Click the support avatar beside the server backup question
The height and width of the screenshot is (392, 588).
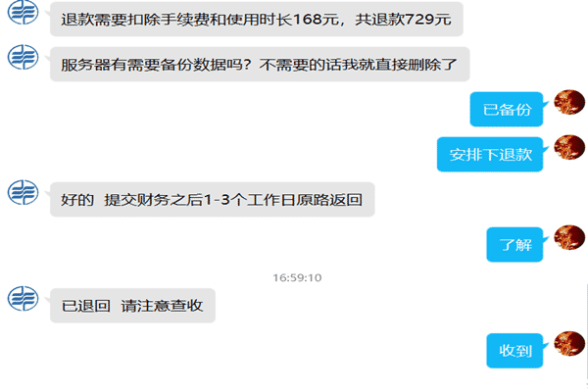tap(23, 57)
